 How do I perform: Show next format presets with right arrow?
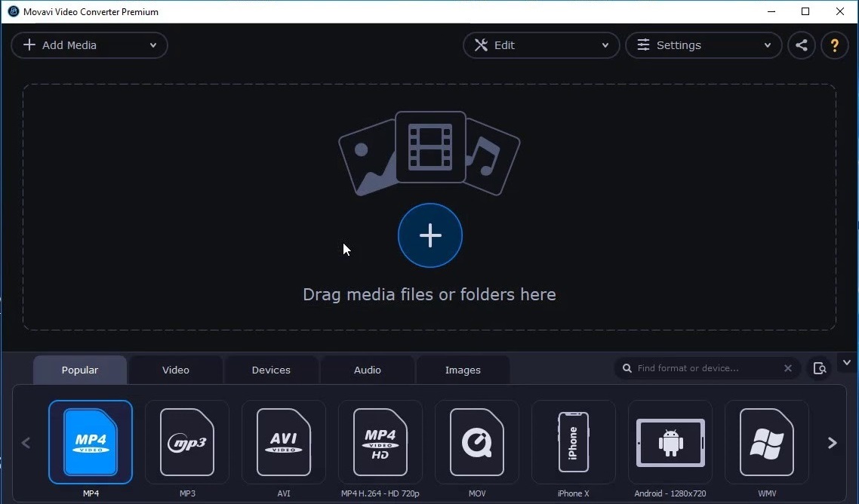coord(832,443)
